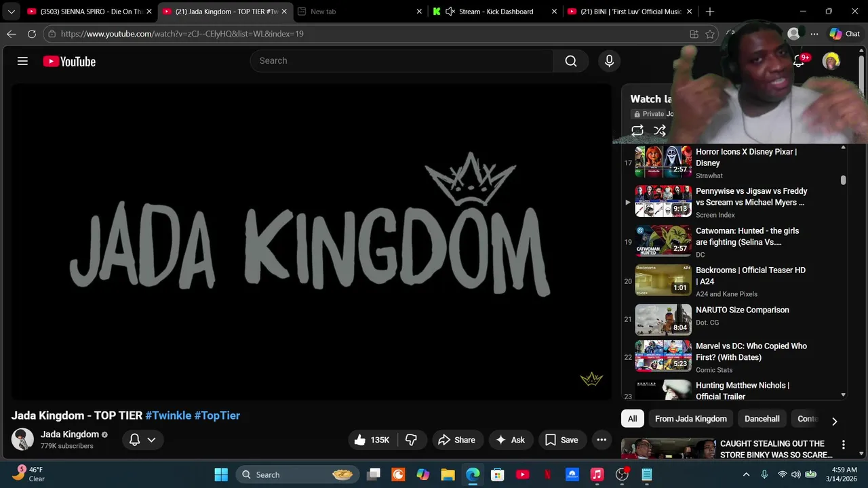Open the Ask AI button

click(x=510, y=440)
